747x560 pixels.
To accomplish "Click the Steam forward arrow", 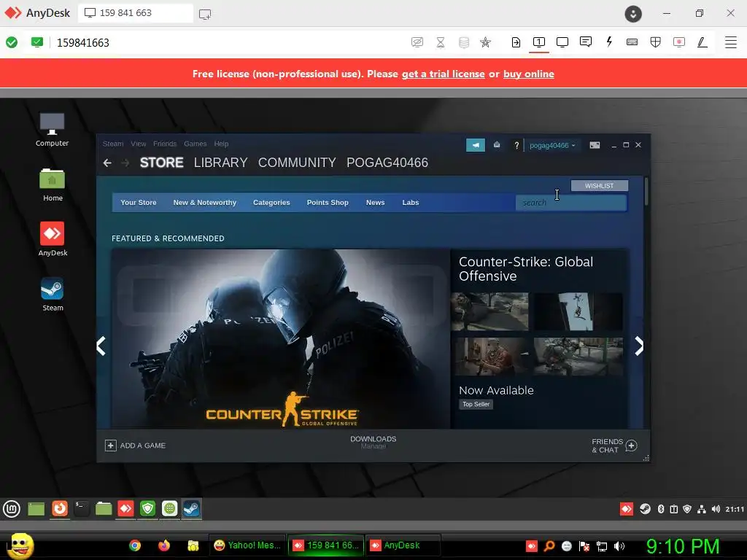I will click(125, 163).
